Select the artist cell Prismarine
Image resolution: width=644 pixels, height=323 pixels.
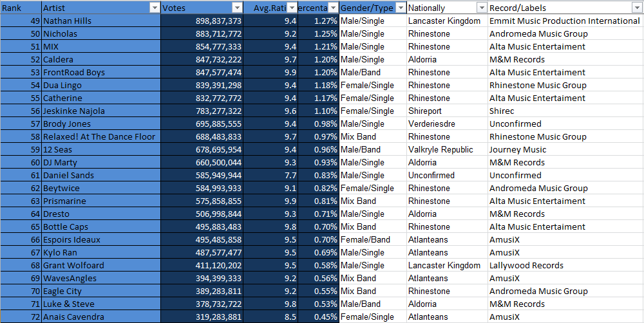[x=100, y=201]
